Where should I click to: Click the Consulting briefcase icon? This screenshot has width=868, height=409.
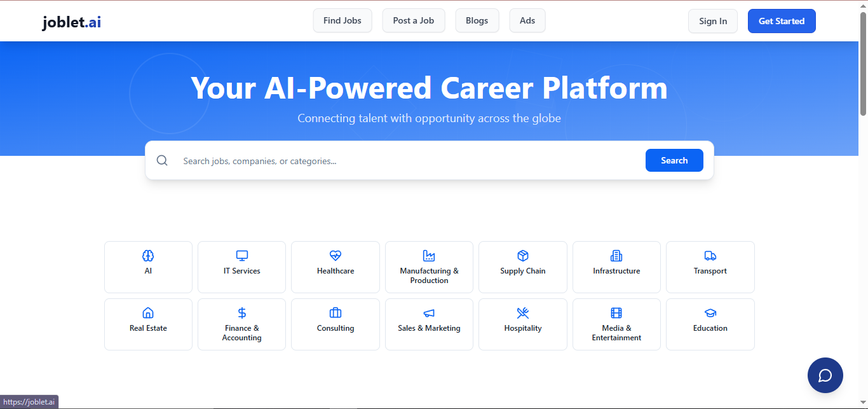336,313
